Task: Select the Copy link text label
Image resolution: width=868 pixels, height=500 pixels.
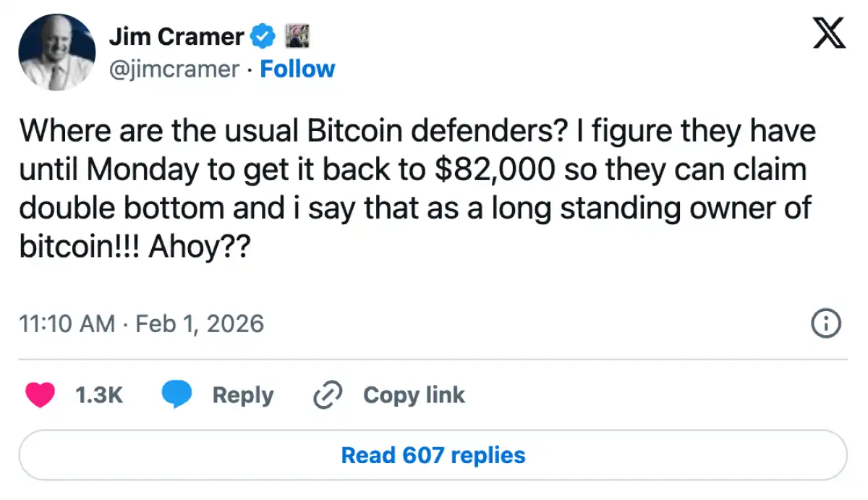Action: coord(414,395)
